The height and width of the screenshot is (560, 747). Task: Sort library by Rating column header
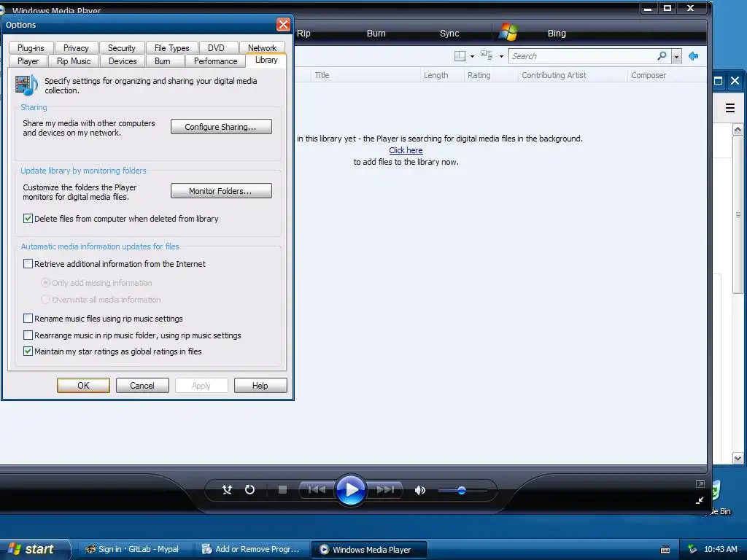[x=491, y=75]
